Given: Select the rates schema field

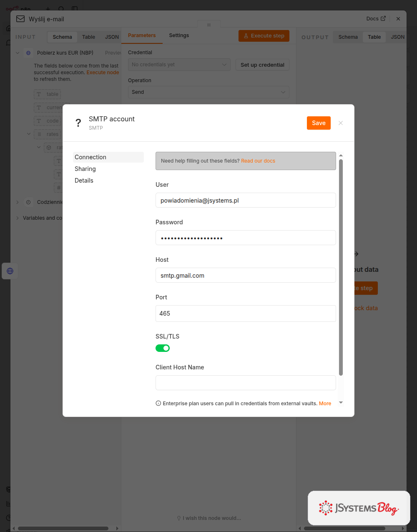Looking at the screenshot, I should pyautogui.click(x=48, y=134).
